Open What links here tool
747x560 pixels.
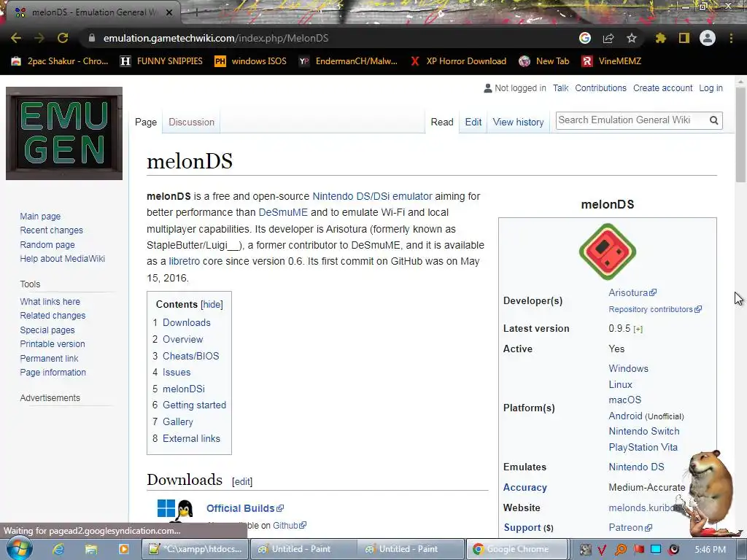[x=50, y=301]
